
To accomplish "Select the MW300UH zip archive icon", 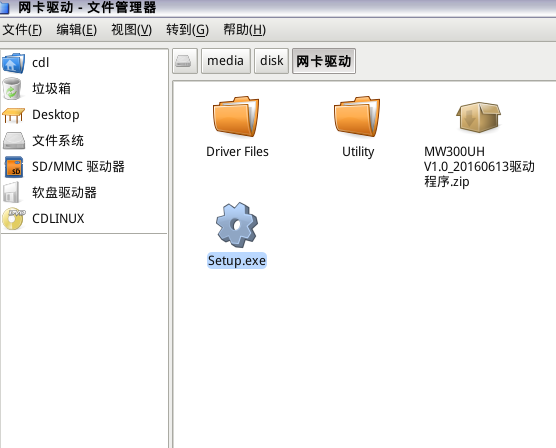I will (478, 117).
